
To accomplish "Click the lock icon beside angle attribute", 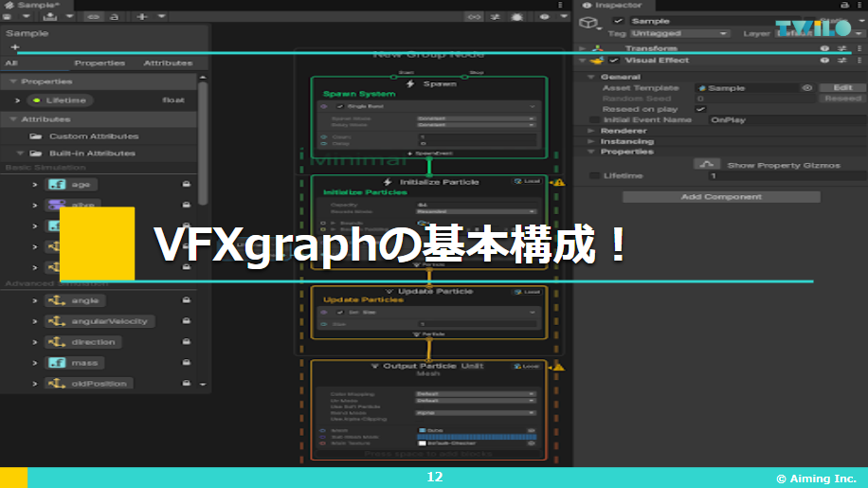I will [186, 300].
